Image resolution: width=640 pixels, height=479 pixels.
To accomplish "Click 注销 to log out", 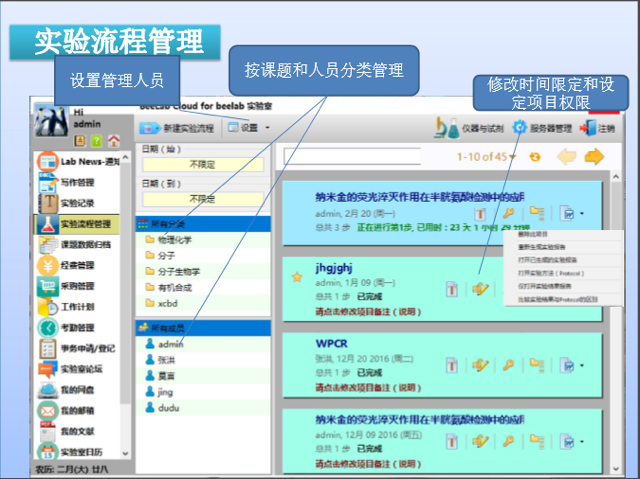I will point(597,128).
